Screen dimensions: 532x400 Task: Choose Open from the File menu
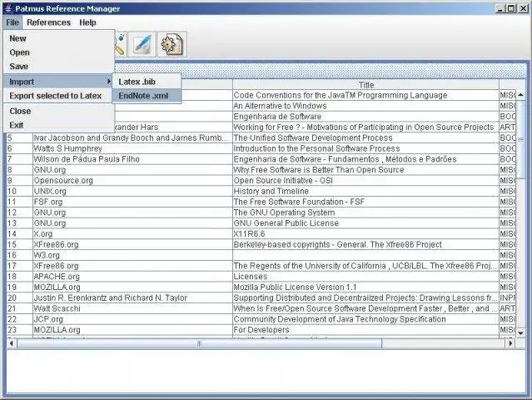pos(59,52)
